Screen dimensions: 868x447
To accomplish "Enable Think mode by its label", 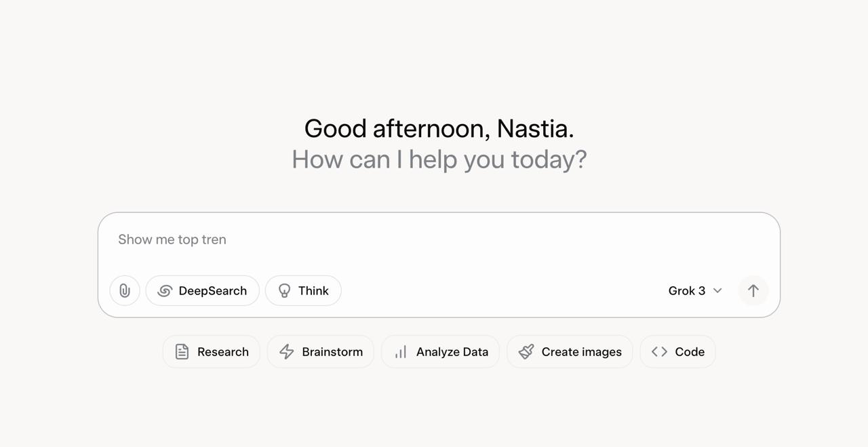I will pyautogui.click(x=313, y=291).
